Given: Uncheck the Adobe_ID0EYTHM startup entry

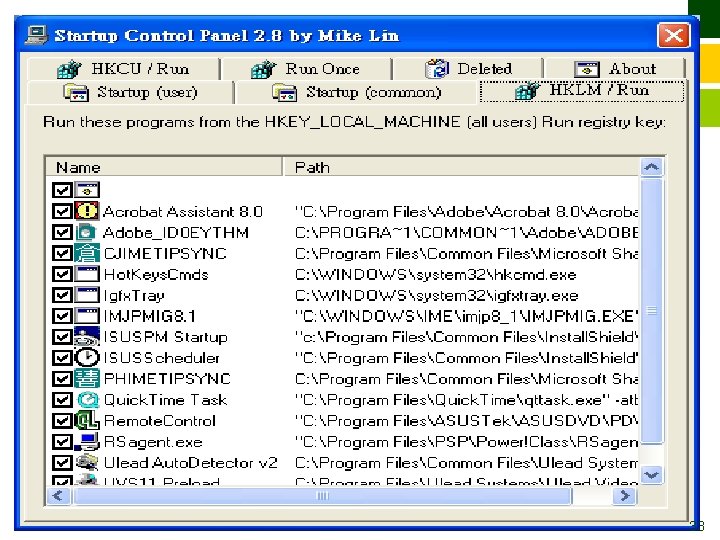Looking at the screenshot, I should point(62,232).
